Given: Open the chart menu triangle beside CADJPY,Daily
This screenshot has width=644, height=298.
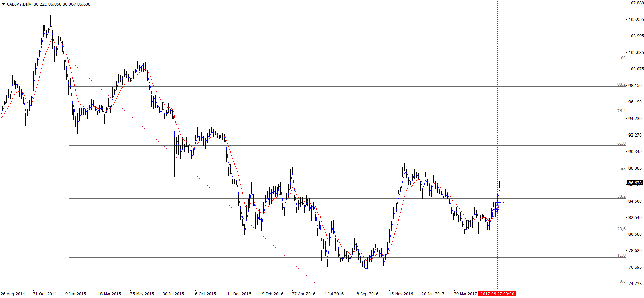Looking at the screenshot, I should [3, 4].
